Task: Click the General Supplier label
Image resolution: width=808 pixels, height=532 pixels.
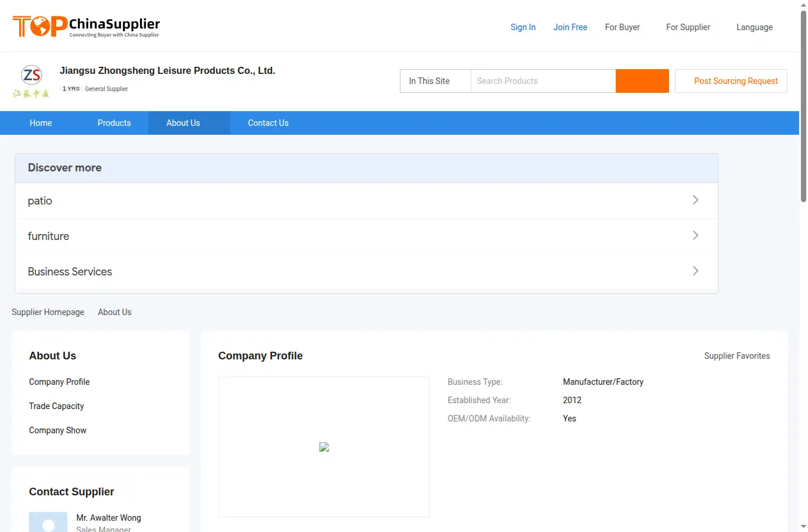Action: tap(106, 89)
